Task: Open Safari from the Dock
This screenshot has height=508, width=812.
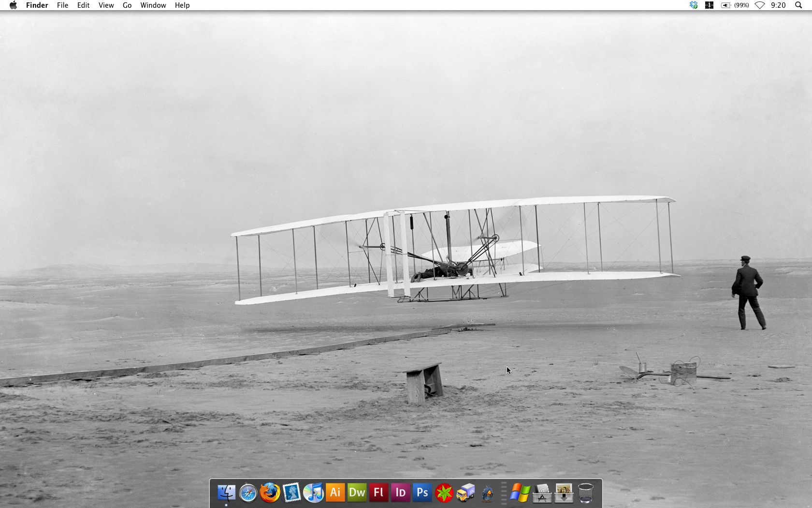Action: point(248,493)
